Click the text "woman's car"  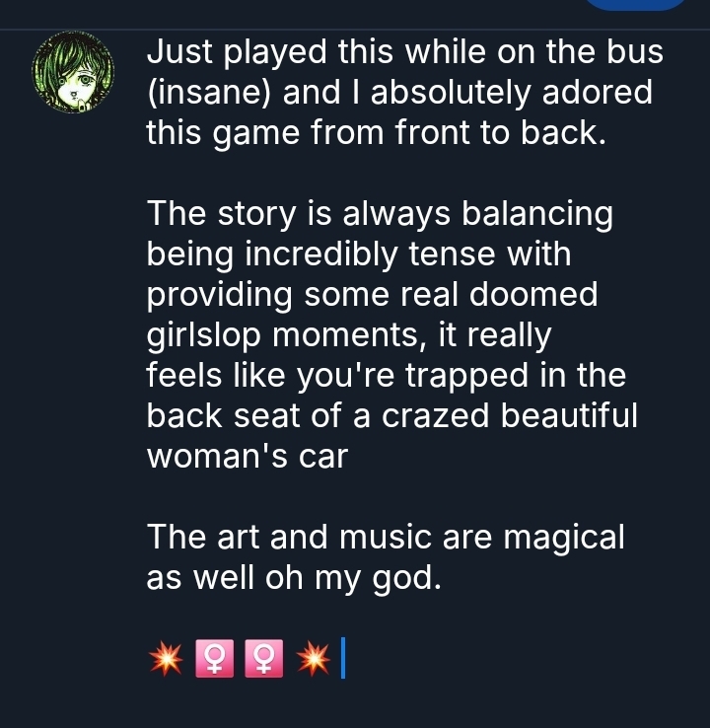(248, 457)
